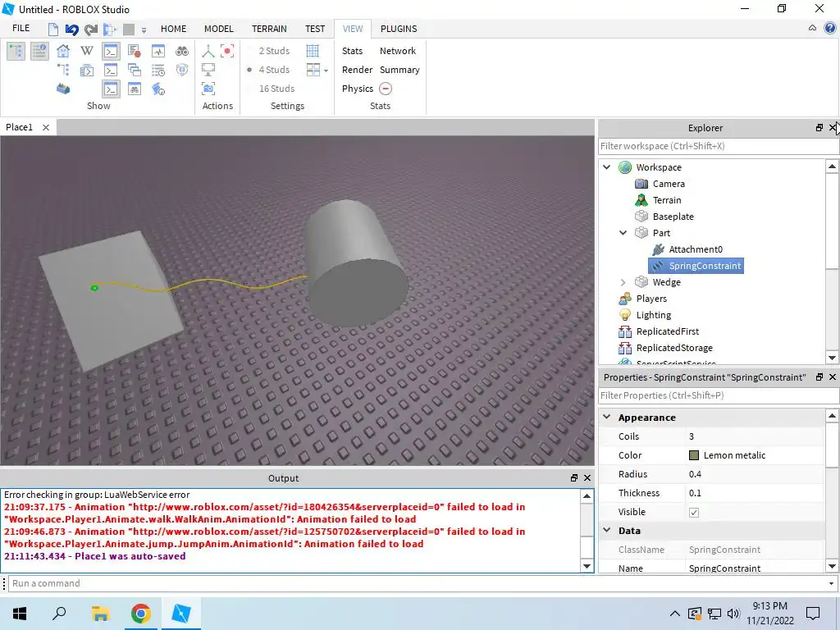The image size is (840, 630).
Task: Open the Call Stack overlapping-windows icon
Action: [x=135, y=70]
